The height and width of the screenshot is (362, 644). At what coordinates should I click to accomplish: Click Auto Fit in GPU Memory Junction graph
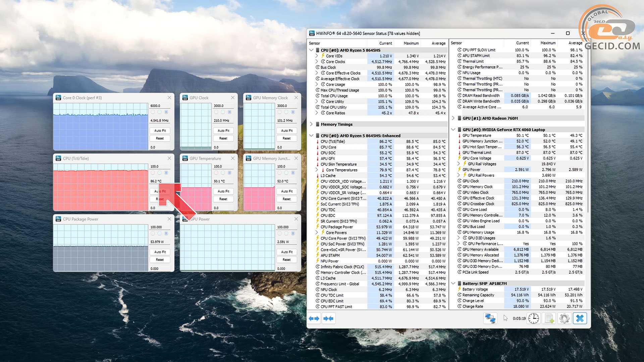point(287,191)
